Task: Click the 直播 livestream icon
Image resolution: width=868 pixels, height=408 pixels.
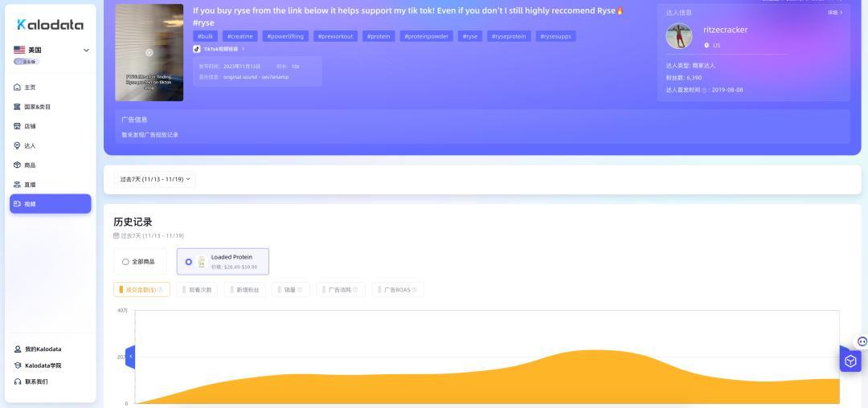Action: pyautogui.click(x=17, y=184)
